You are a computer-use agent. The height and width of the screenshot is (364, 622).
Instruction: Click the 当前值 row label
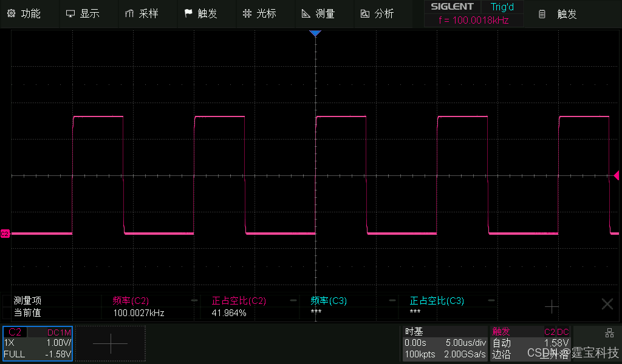(x=27, y=313)
